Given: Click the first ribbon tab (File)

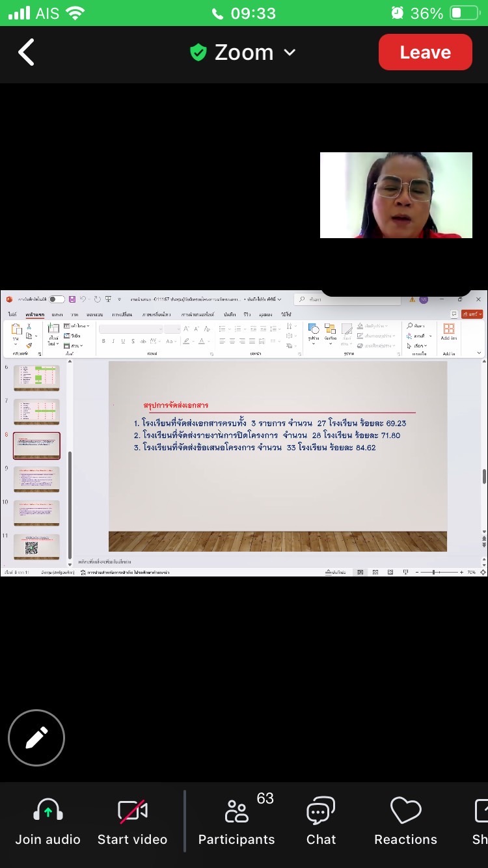Looking at the screenshot, I should [x=12, y=314].
